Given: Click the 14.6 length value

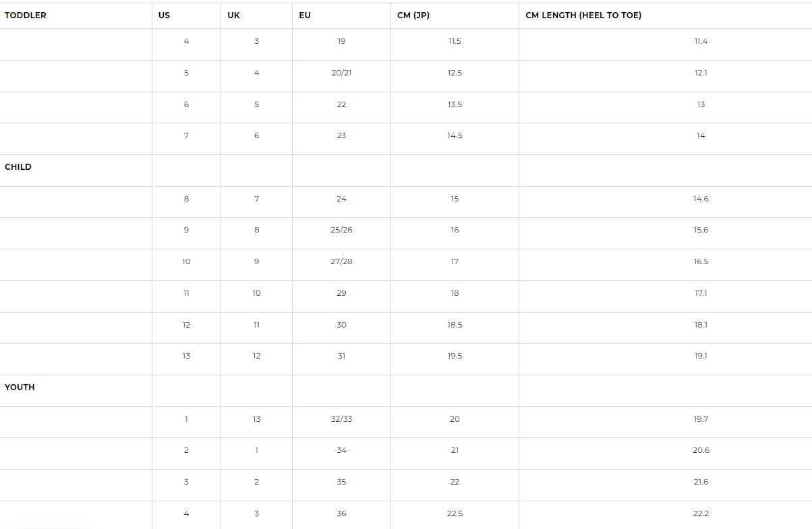Looking at the screenshot, I should coord(701,199).
